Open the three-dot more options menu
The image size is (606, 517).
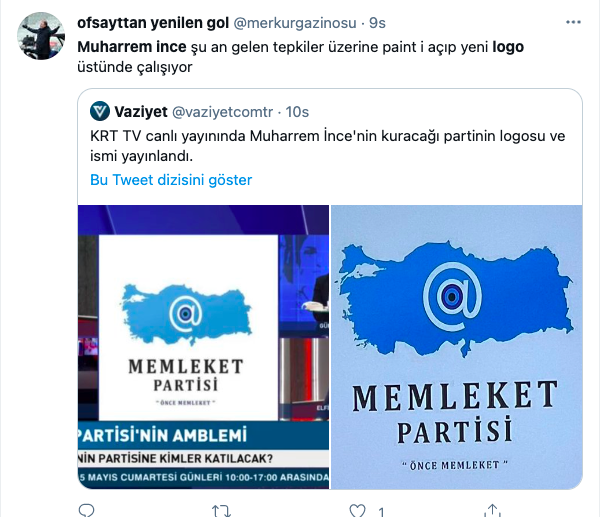tap(573, 22)
